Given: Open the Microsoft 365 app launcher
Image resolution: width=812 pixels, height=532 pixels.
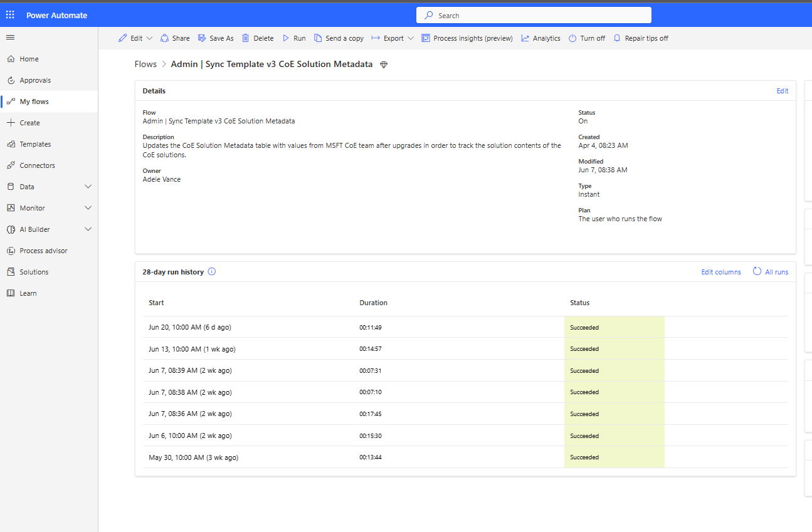Looking at the screenshot, I should click(9, 14).
